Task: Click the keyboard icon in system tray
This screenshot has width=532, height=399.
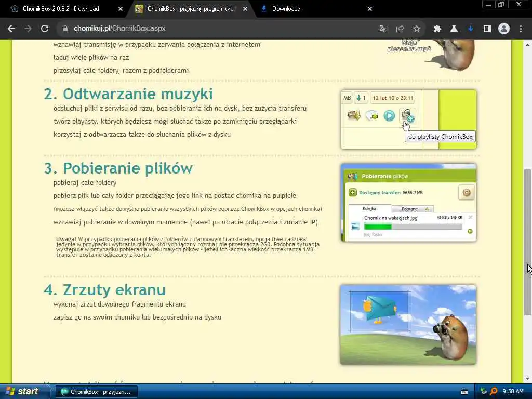Action: click(x=464, y=392)
